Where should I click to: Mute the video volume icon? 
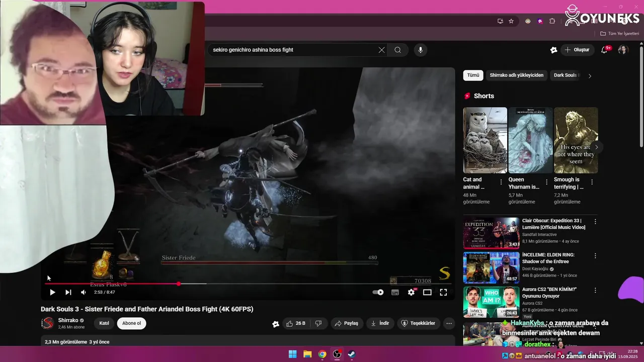[84, 292]
